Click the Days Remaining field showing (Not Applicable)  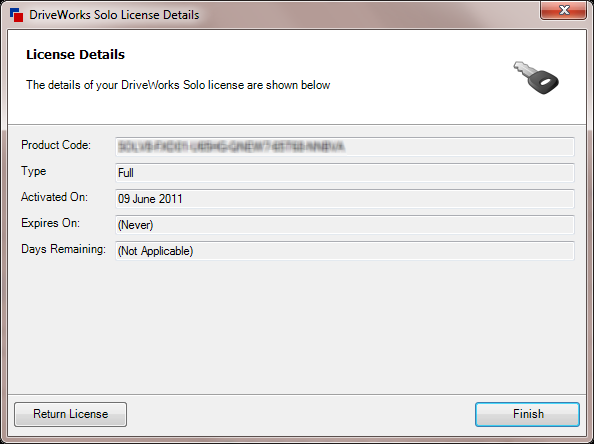[345, 251]
